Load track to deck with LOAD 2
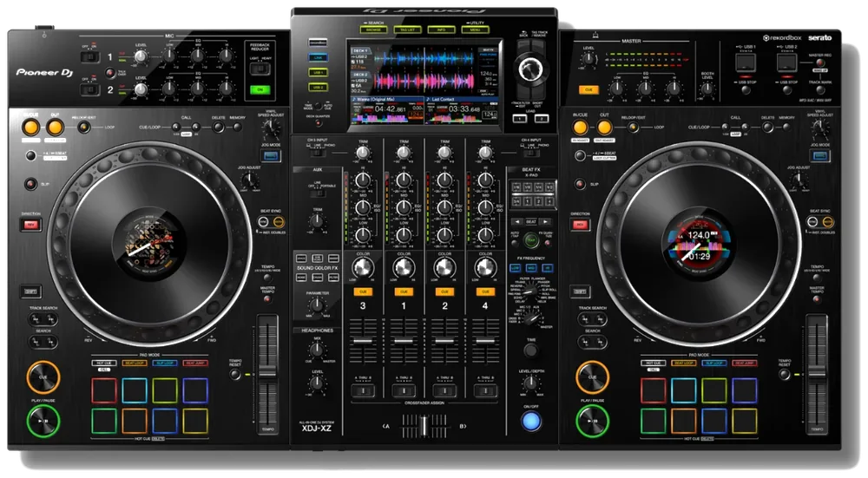This screenshot has width=868, height=478. pos(542,118)
